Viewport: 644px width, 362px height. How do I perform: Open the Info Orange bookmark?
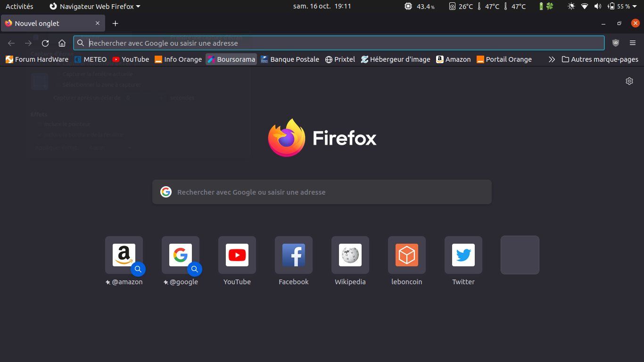coord(178,59)
